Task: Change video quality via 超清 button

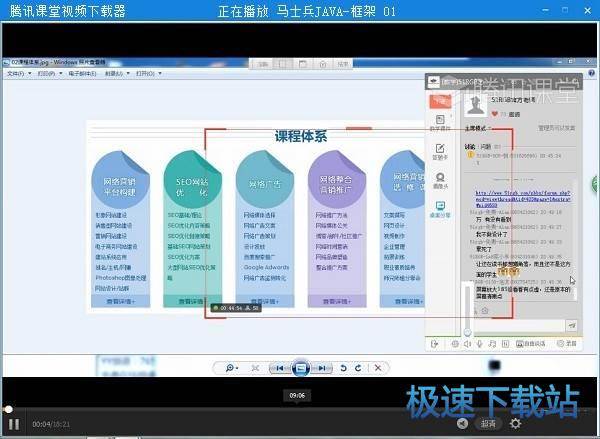Action: [x=488, y=424]
